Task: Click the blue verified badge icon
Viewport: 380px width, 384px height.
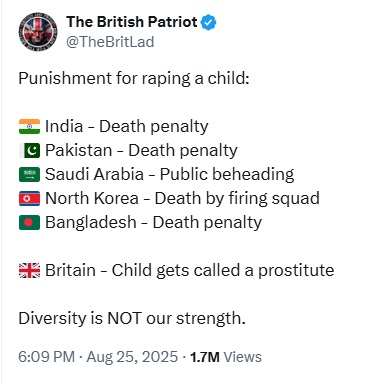Action: 208,22
